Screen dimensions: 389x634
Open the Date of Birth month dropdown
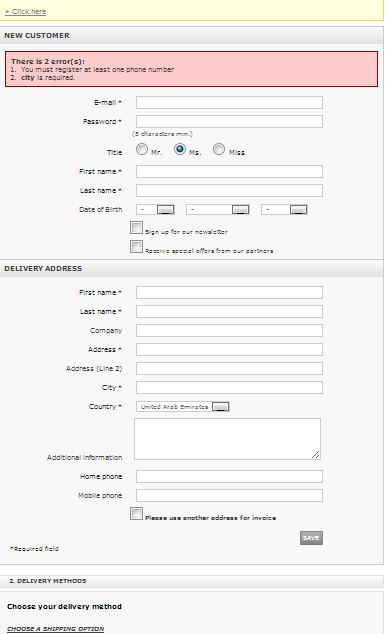click(x=218, y=209)
